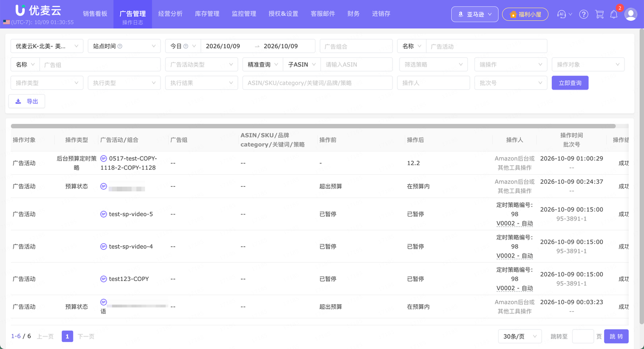Click the 优麦云 logo icon
The image size is (644, 349).
pos(20,10)
